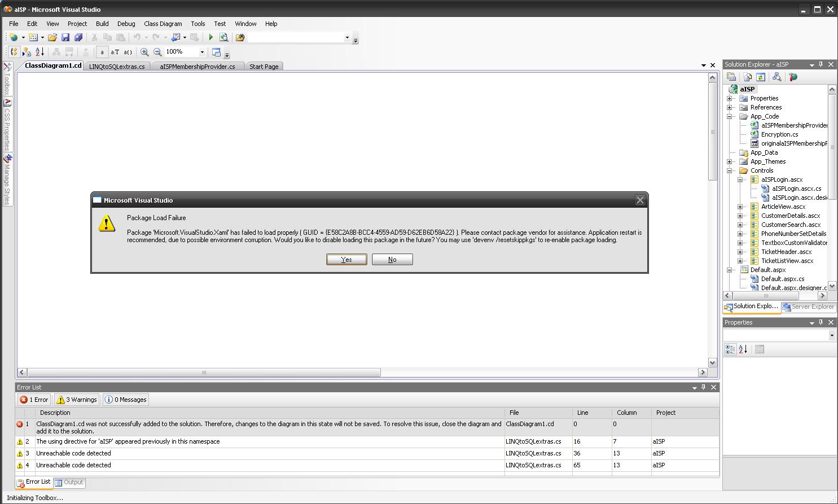838x504 pixels.
Task: Collapse the Controls folder
Action: 730,170
